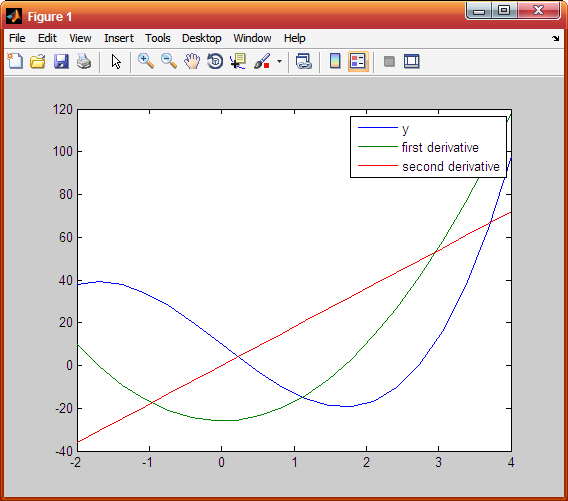Activate the Zoom Out magnifier tool
Viewport: 568px width, 501px height.
click(x=169, y=61)
